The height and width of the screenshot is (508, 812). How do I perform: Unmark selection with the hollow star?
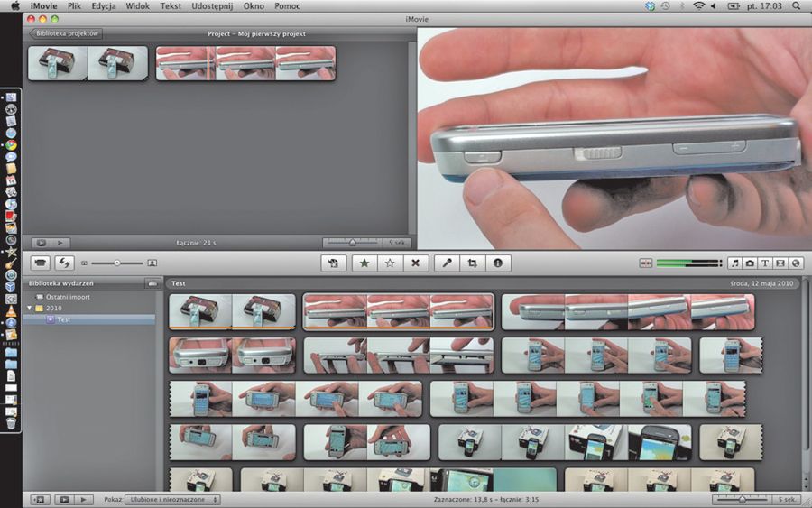(390, 263)
